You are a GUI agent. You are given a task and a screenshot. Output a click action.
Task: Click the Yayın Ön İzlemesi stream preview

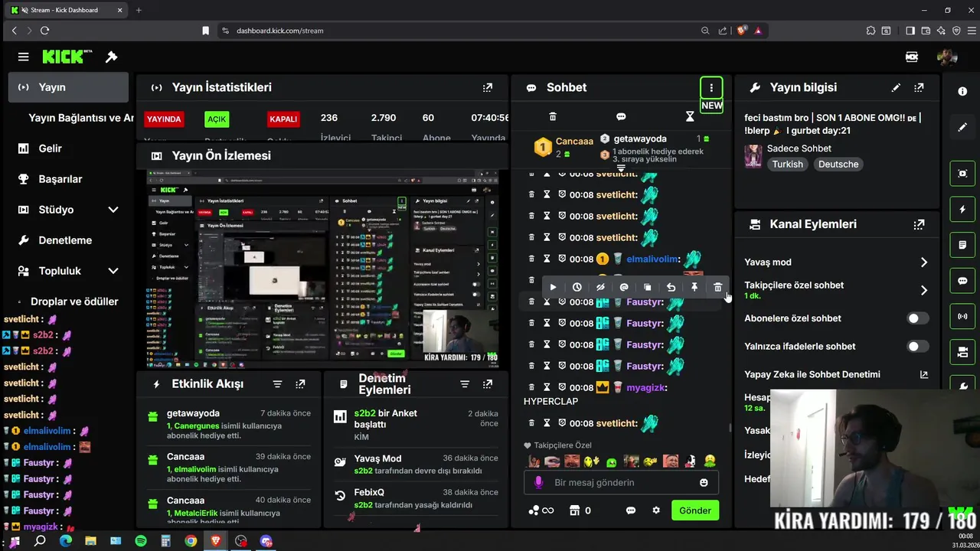click(x=322, y=269)
